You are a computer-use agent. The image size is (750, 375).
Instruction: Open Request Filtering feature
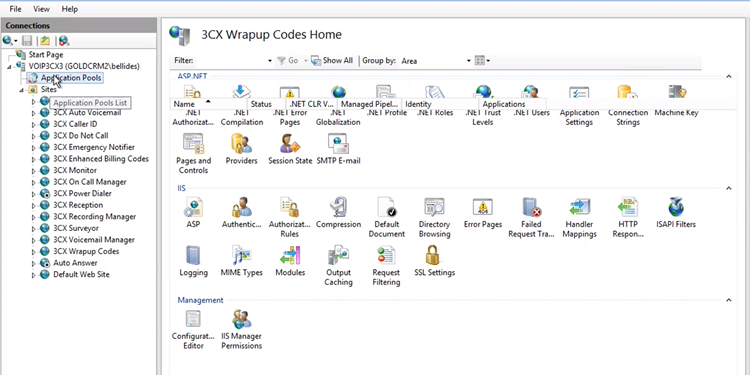(x=386, y=266)
